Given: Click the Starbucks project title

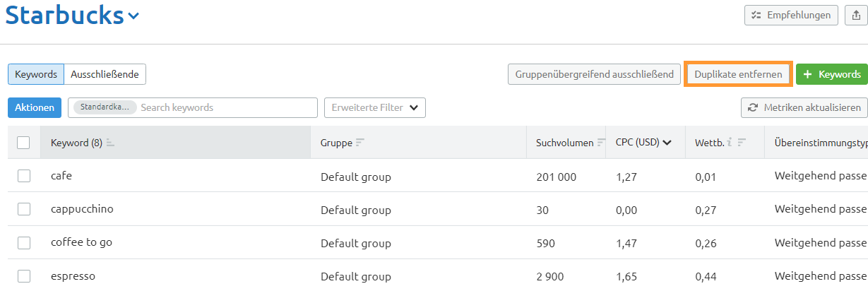Looking at the screenshot, I should tap(64, 16).
